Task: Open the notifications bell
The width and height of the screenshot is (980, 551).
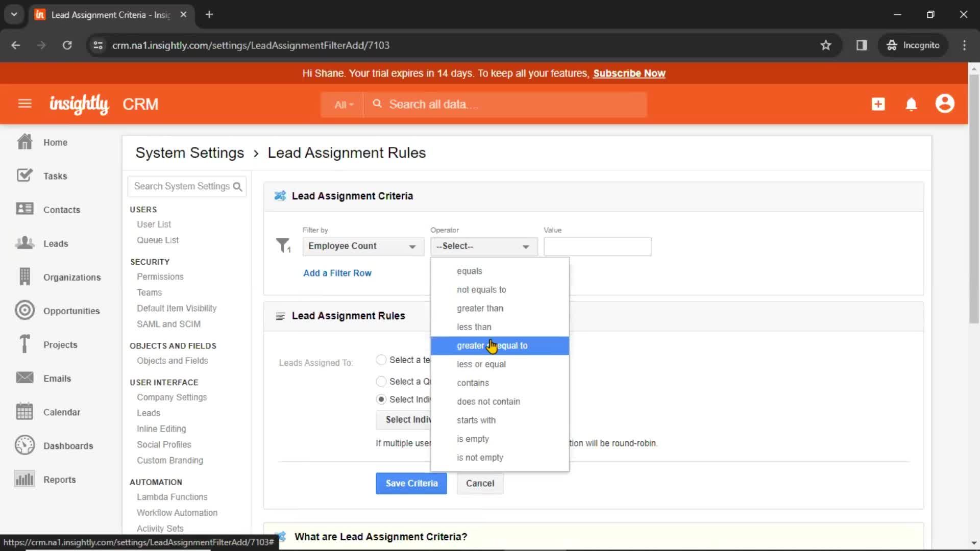Action: point(911,104)
